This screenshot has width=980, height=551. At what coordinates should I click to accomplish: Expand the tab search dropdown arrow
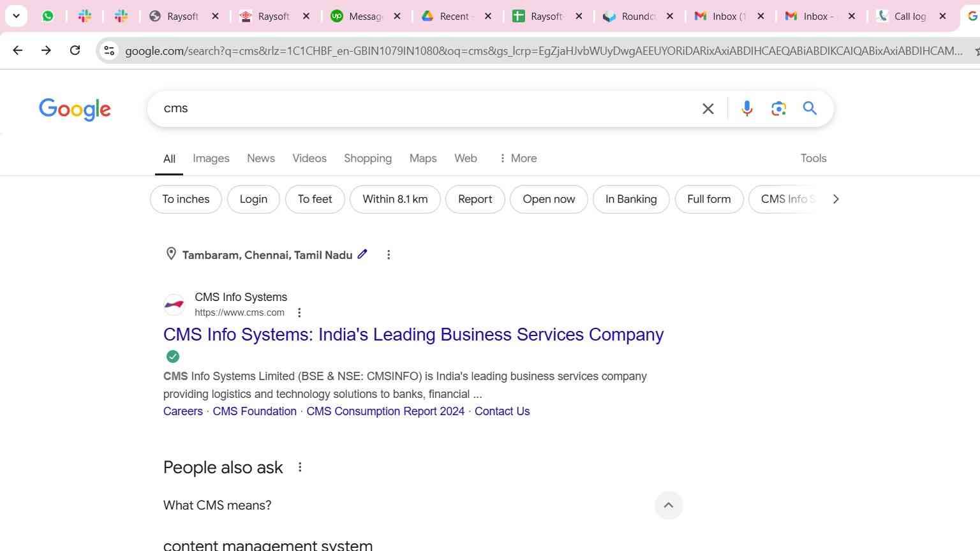point(16,16)
